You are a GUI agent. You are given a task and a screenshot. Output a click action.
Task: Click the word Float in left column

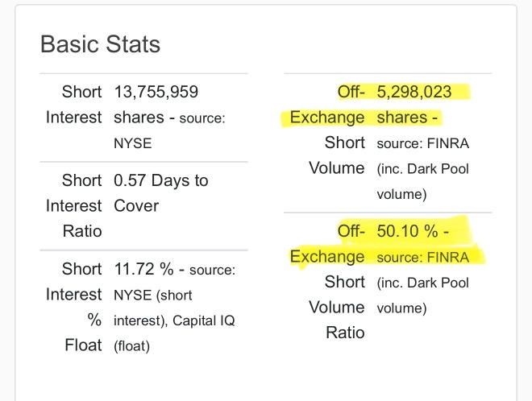pyautogui.click(x=83, y=345)
